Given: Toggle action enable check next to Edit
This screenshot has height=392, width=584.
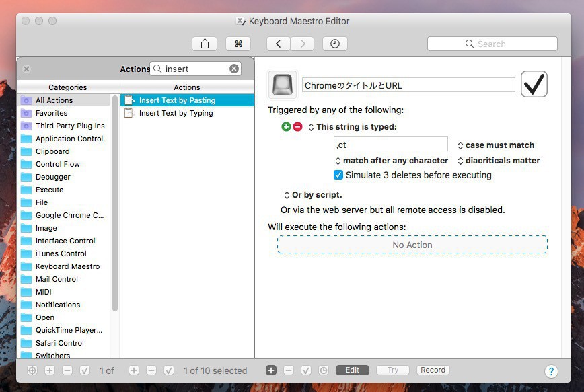Looking at the screenshot, I should click(x=305, y=370).
